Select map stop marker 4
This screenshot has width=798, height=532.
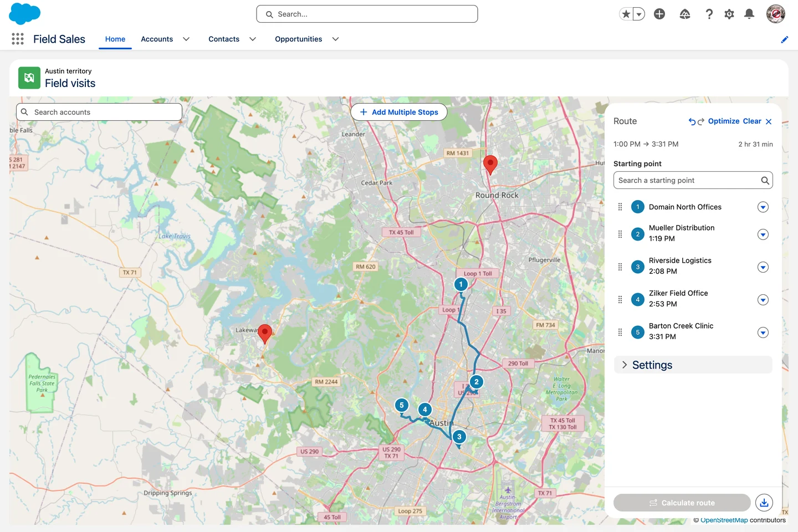click(x=425, y=410)
